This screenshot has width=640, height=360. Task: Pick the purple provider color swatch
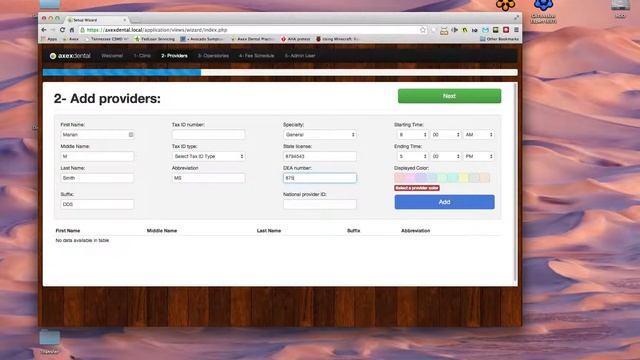pyautogui.click(x=421, y=178)
